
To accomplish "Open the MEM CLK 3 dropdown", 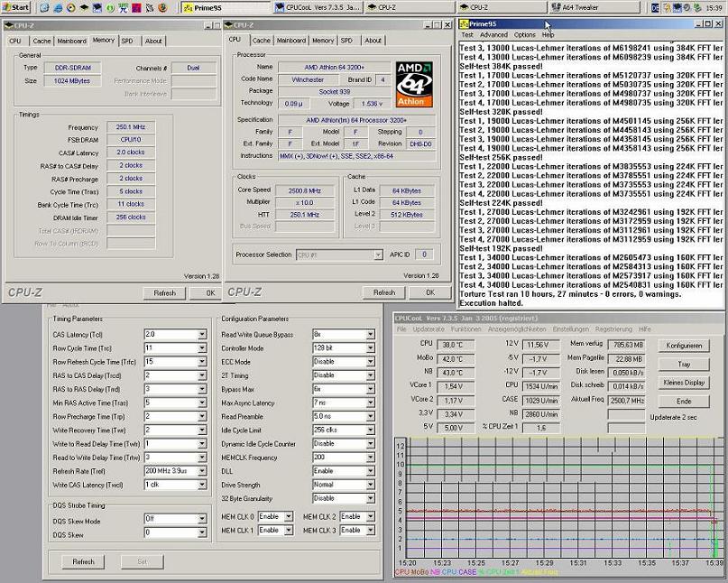I will coord(371,530).
